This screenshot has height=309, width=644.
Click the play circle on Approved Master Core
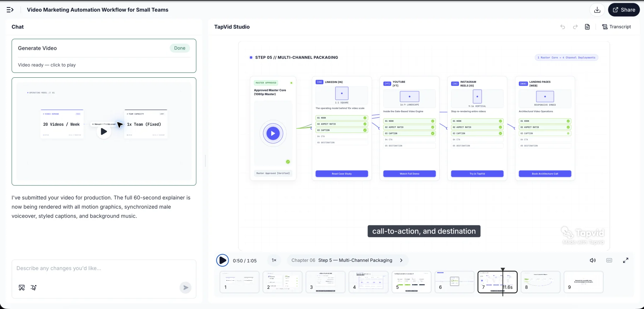273,134
